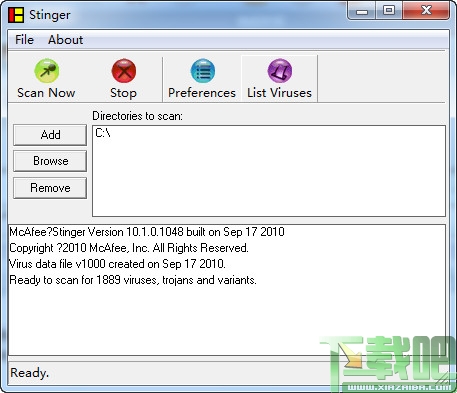Click the Browse button
457x393 pixels.
50,161
